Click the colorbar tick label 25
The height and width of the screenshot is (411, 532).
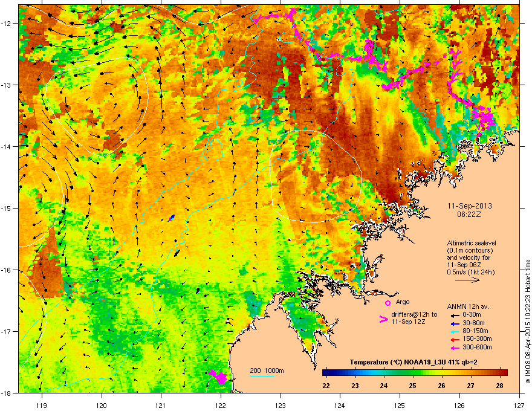tap(412, 386)
